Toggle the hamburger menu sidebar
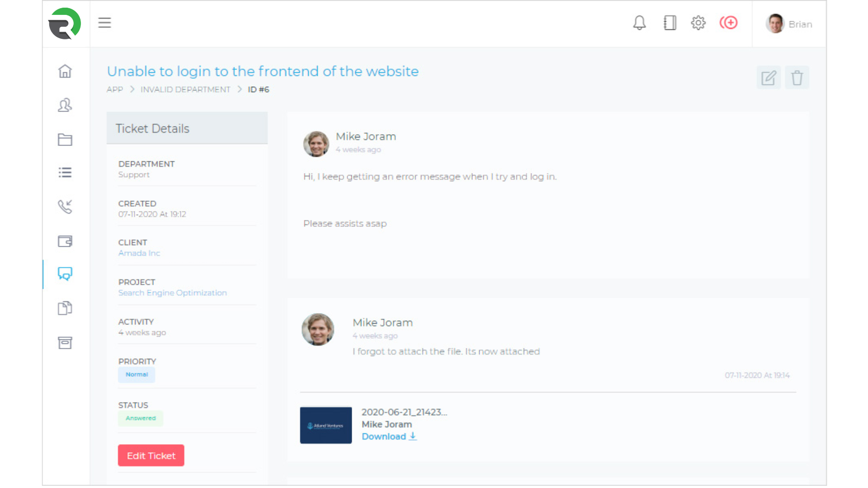Screen dimensions: 868x488 coord(104,23)
